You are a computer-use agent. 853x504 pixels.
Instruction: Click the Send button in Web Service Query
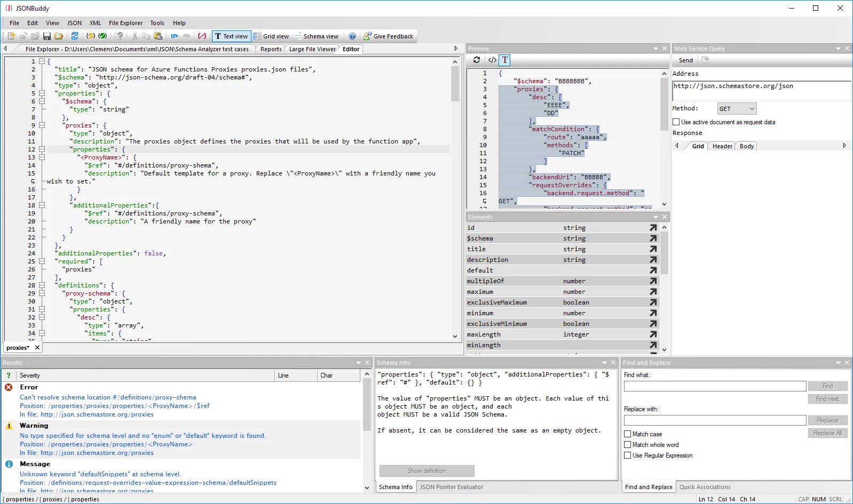[x=686, y=60]
